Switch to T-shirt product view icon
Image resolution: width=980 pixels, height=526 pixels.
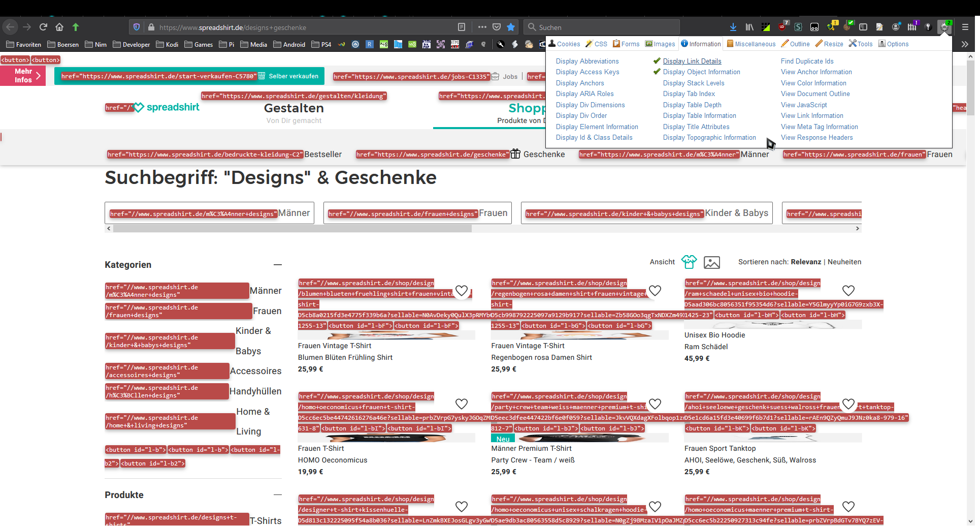coord(689,262)
